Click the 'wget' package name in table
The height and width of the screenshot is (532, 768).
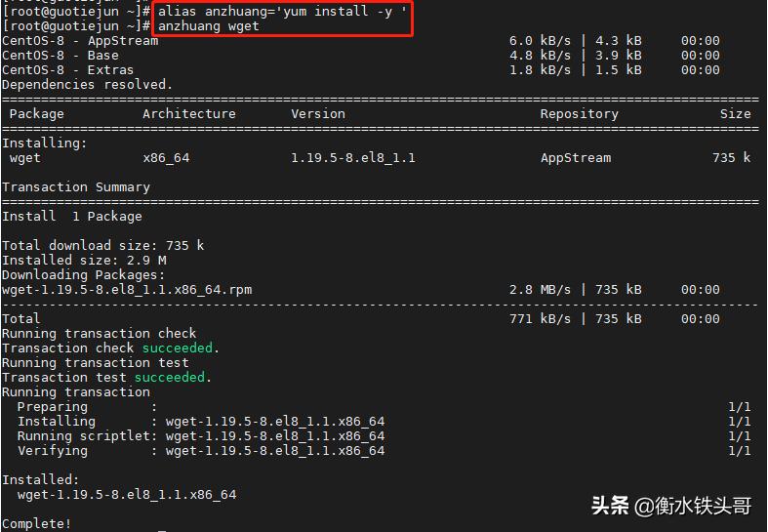pyautogui.click(x=25, y=158)
